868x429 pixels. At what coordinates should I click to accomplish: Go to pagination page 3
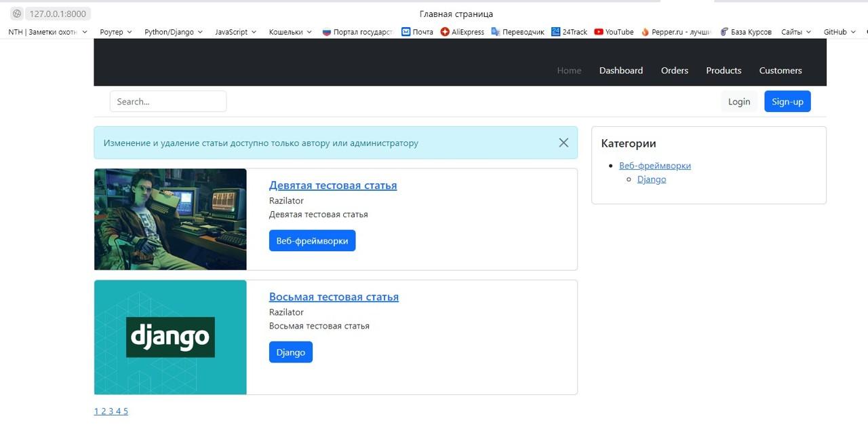pyautogui.click(x=111, y=411)
